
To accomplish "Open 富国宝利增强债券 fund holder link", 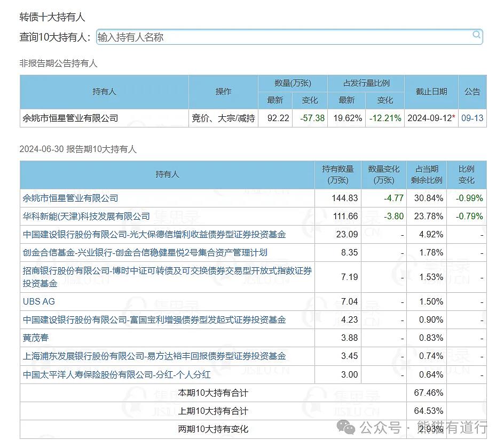I will click(x=154, y=319).
